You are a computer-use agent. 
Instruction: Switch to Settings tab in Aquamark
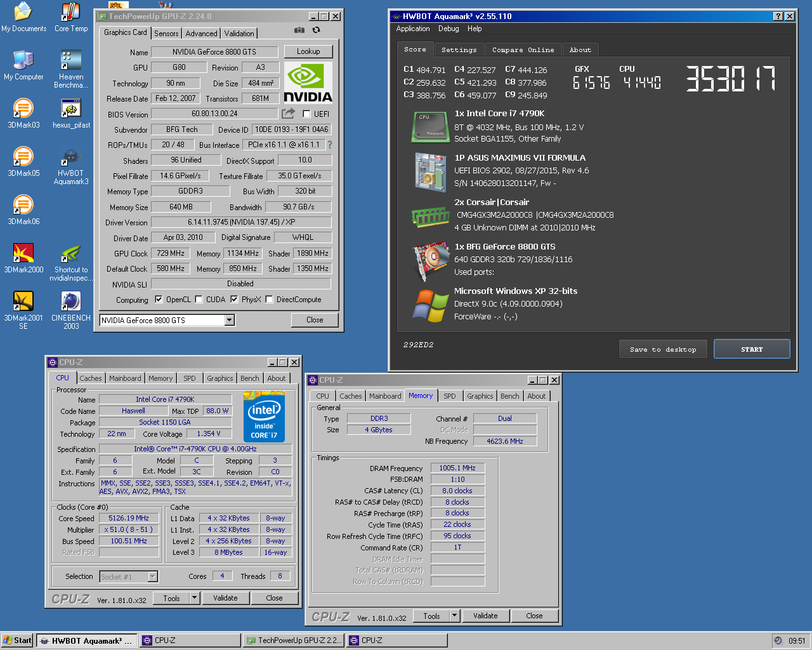coord(459,50)
